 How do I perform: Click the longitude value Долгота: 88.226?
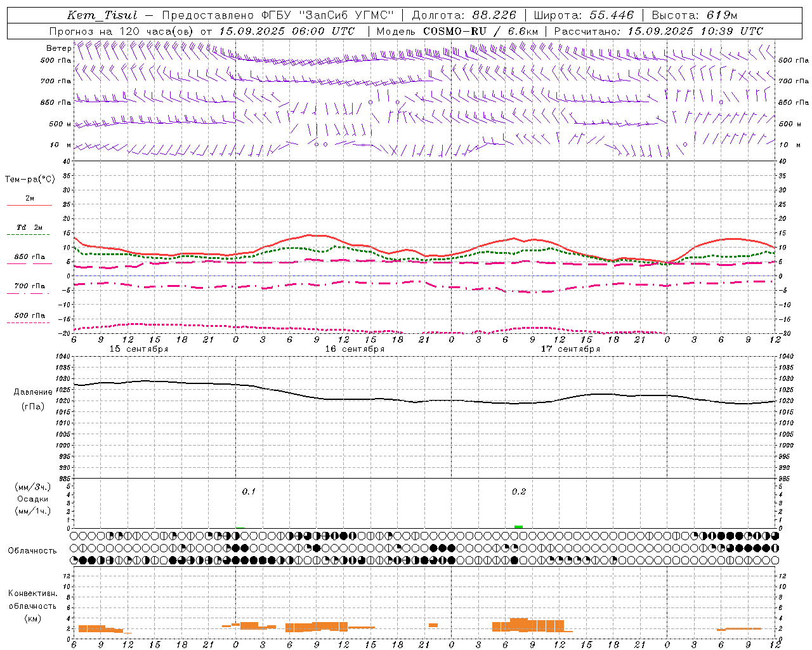click(x=464, y=15)
